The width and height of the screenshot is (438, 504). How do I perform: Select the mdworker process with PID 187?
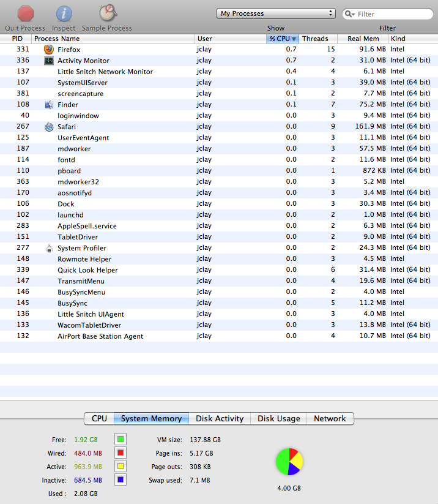point(219,148)
